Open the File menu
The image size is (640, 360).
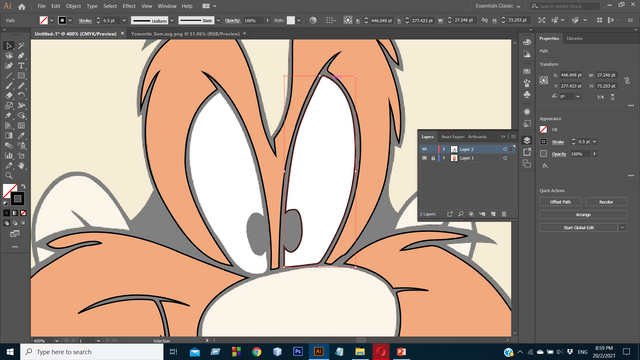click(42, 6)
